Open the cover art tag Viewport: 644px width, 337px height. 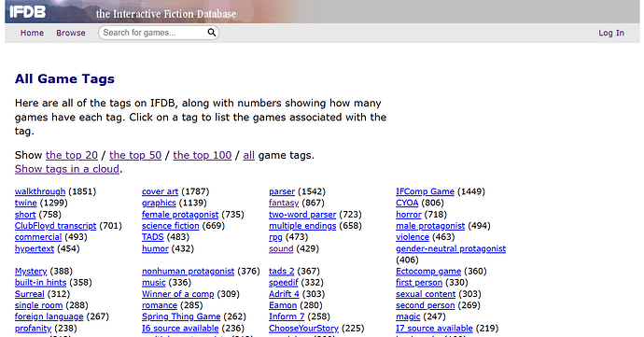160,191
